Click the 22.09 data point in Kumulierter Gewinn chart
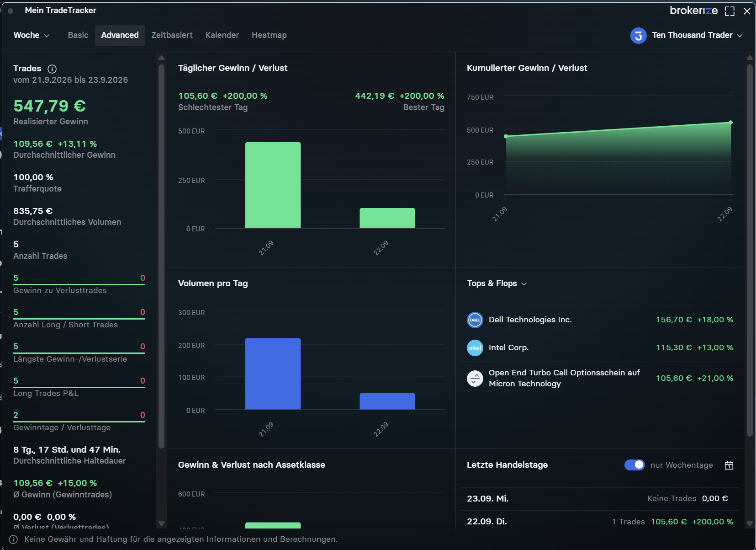This screenshot has height=550, width=756. (x=730, y=123)
